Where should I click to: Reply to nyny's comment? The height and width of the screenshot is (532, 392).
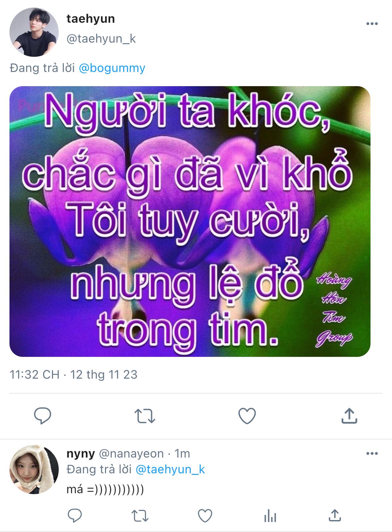point(75,516)
